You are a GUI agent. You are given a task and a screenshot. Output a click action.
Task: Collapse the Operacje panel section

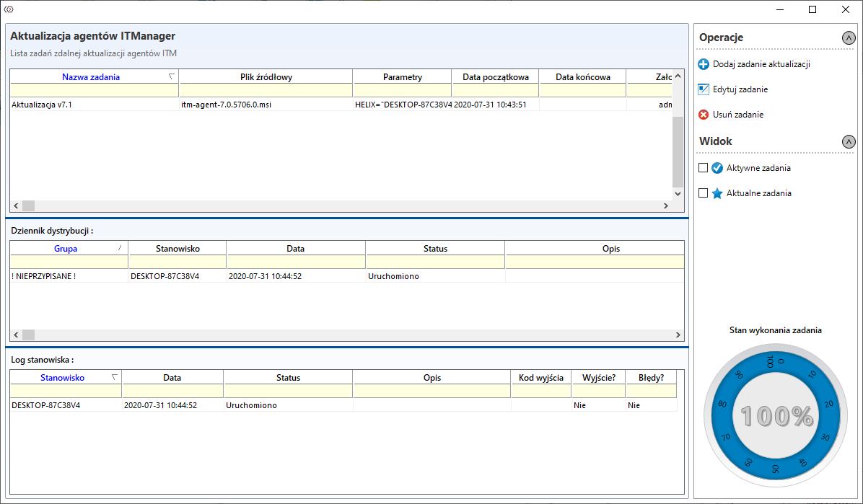point(849,38)
